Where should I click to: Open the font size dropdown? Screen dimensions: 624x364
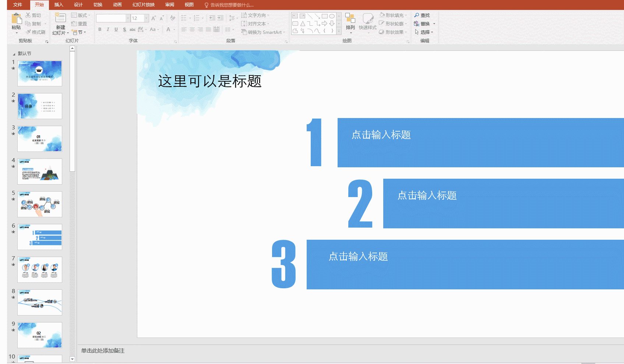[x=145, y=18]
